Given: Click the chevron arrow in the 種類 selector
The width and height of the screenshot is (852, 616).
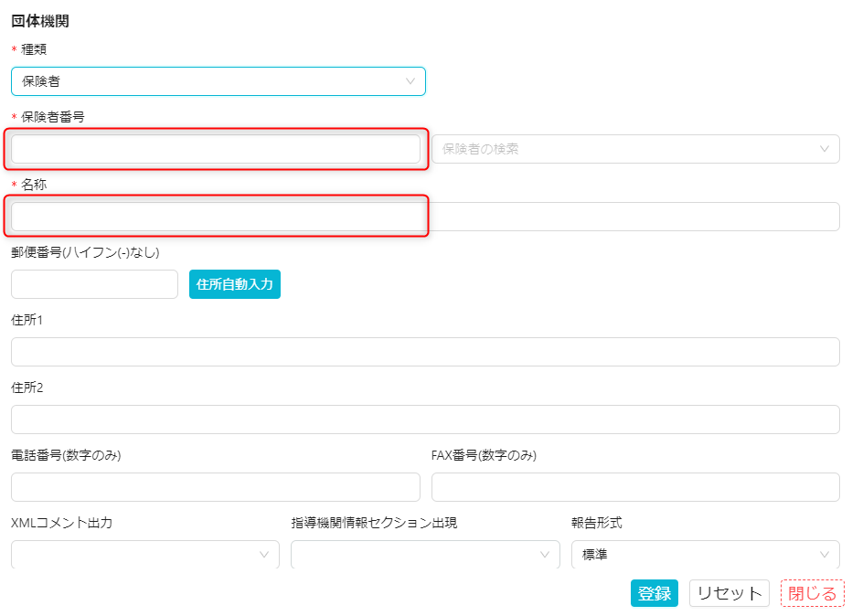Looking at the screenshot, I should 410,81.
